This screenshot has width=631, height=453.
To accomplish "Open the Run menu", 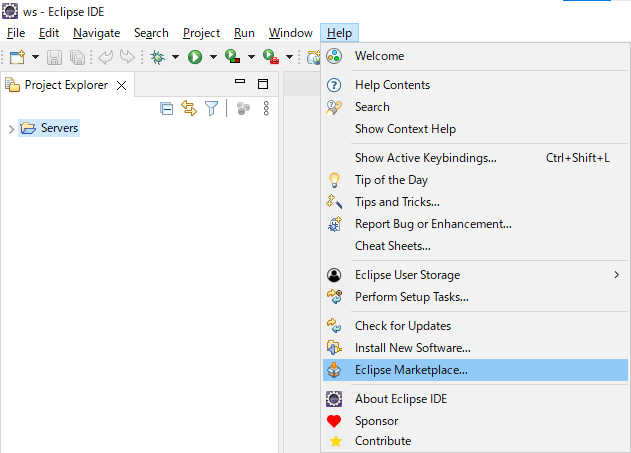I will click(244, 33).
